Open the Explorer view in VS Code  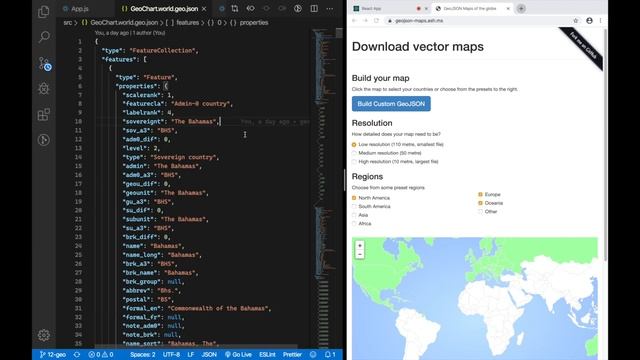pyautogui.click(x=44, y=12)
